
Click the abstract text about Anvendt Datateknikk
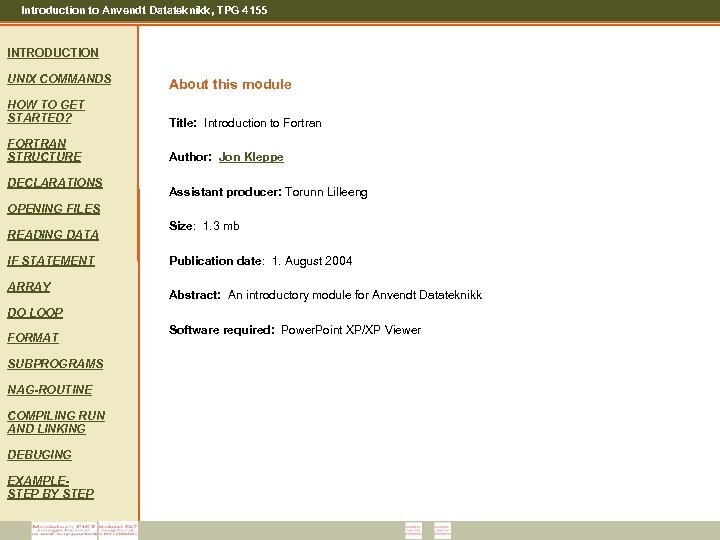pos(355,295)
